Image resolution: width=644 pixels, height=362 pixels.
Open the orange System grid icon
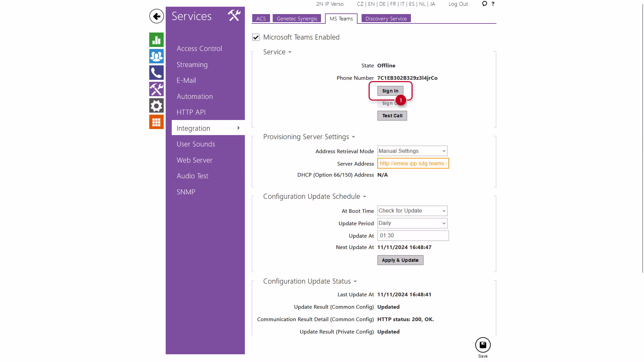tap(156, 122)
